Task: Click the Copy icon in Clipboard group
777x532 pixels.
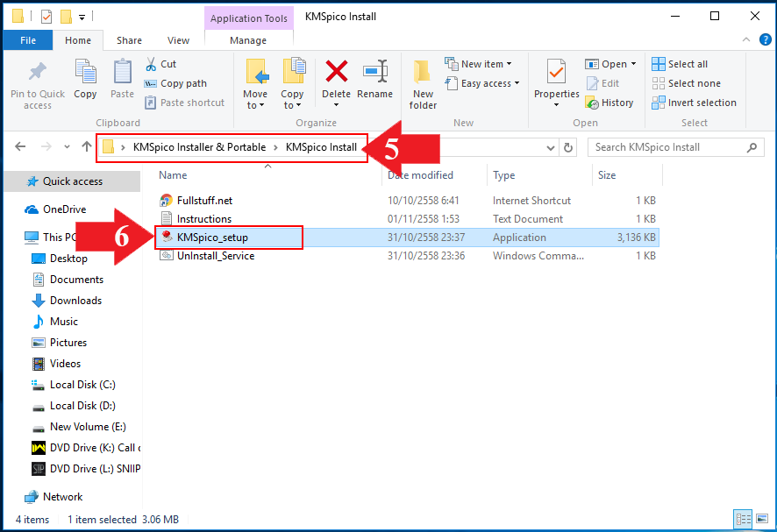Action: click(85, 72)
